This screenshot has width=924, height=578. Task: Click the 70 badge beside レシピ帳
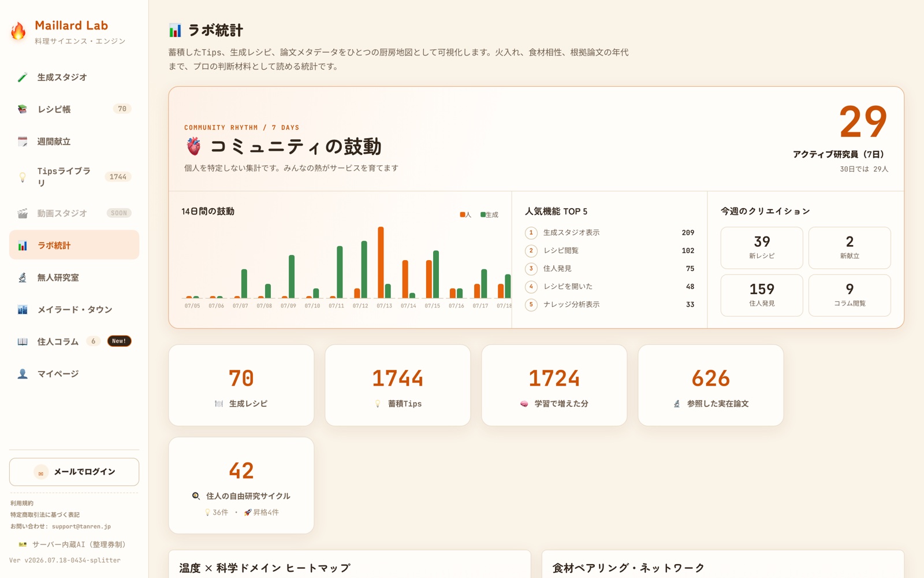pyautogui.click(x=122, y=109)
